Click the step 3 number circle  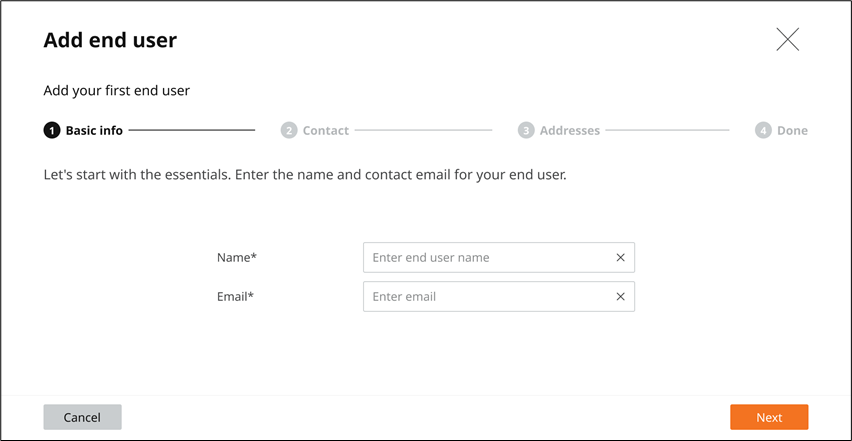pos(526,130)
